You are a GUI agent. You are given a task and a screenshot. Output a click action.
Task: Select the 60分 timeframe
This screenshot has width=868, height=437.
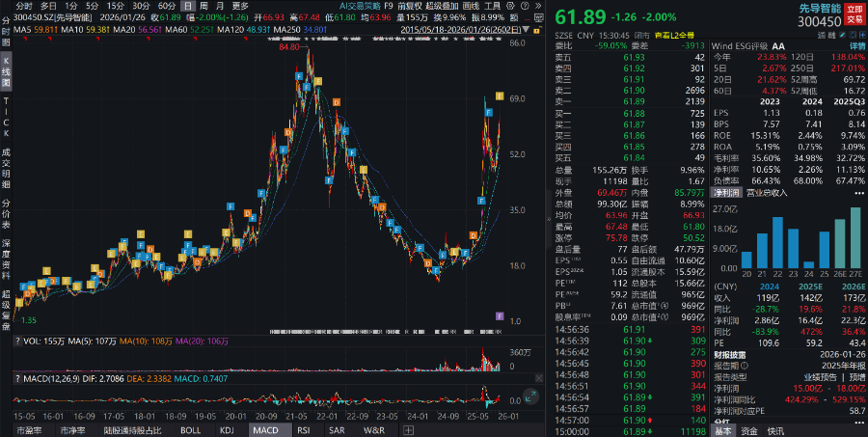[x=166, y=6]
